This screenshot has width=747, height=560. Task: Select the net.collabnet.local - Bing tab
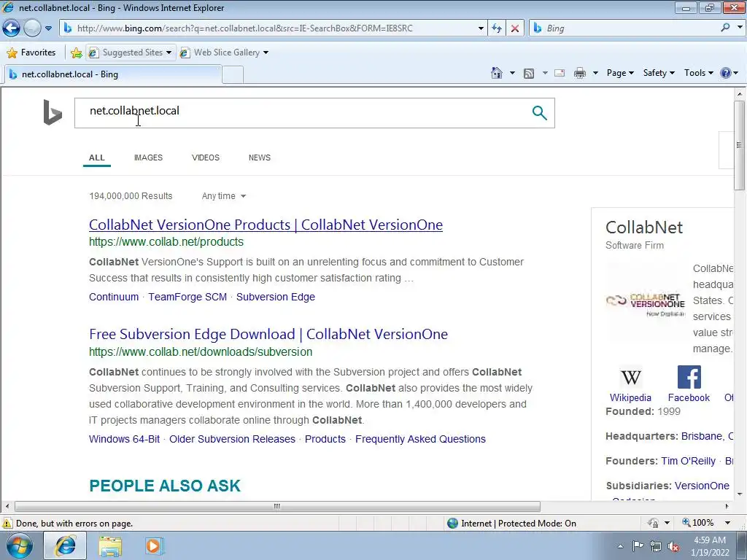[x=112, y=74]
